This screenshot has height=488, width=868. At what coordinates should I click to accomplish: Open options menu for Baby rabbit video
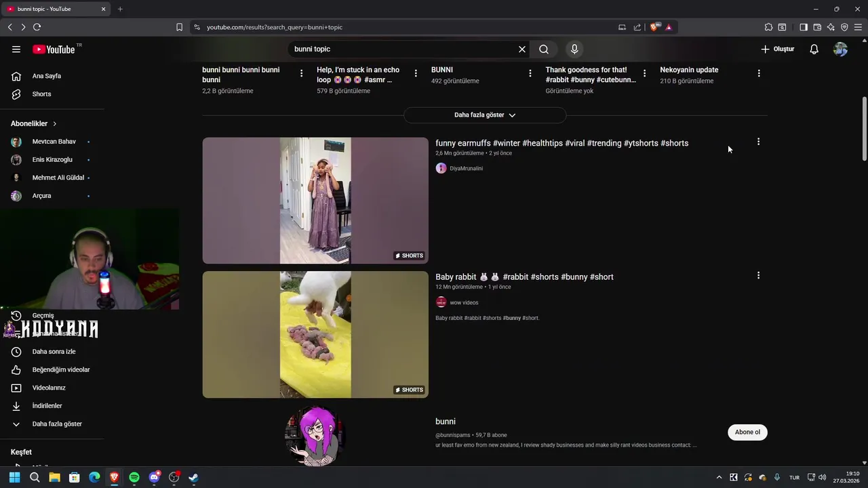[758, 275]
